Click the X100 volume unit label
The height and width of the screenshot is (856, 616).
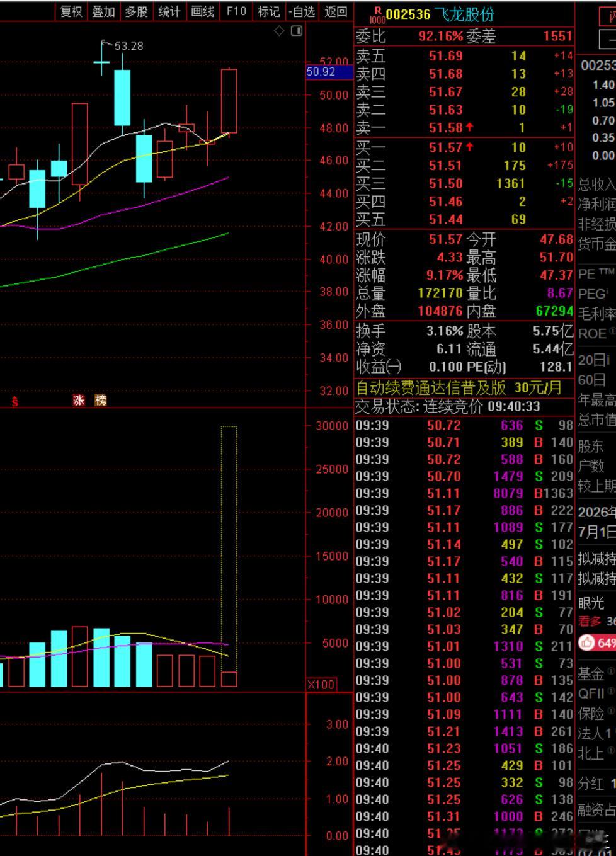click(x=321, y=684)
